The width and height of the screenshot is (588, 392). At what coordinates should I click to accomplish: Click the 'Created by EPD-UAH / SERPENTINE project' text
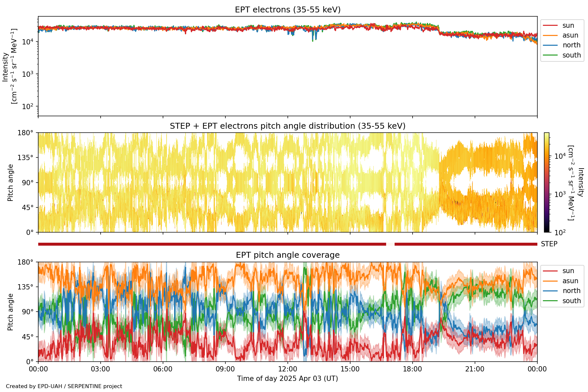(x=64, y=386)
